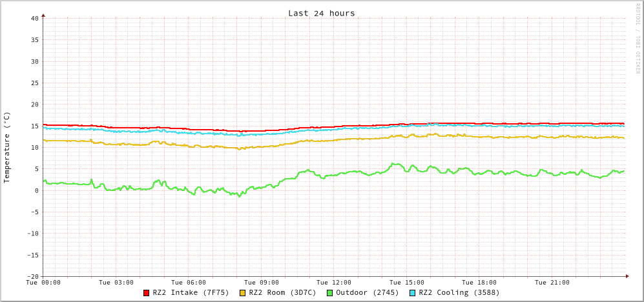Click the Temperature (°C) axis label
Screen dimensions: 644x302
click(7, 147)
